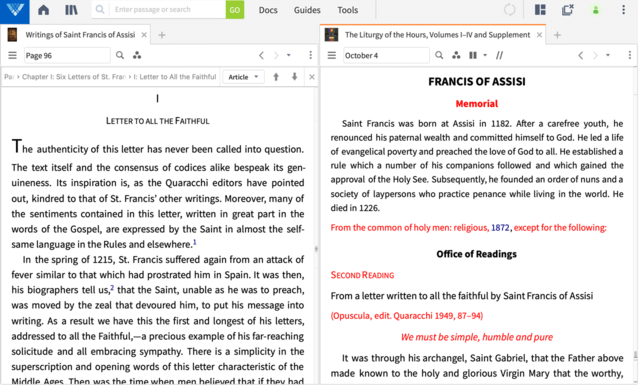Screen dimensions: 639x385
Task: Close the Liturgy of the Hours tab
Action: pos(539,35)
